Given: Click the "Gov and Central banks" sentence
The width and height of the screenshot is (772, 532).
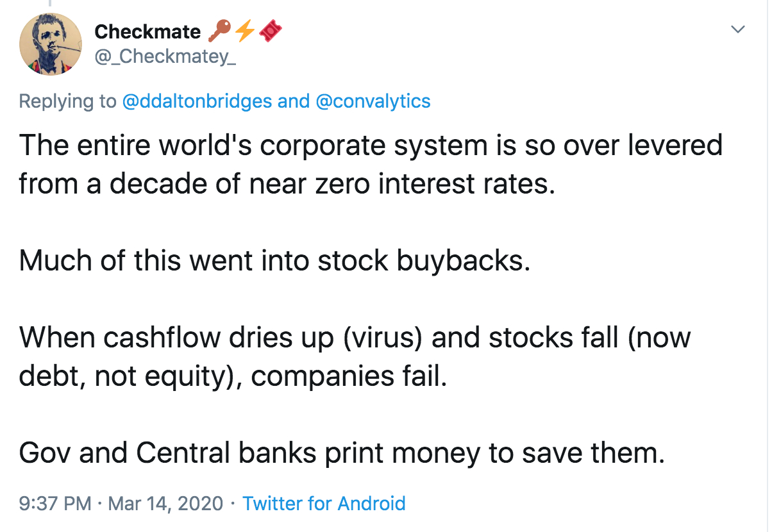Looking at the screenshot, I should pyautogui.click(x=341, y=454).
